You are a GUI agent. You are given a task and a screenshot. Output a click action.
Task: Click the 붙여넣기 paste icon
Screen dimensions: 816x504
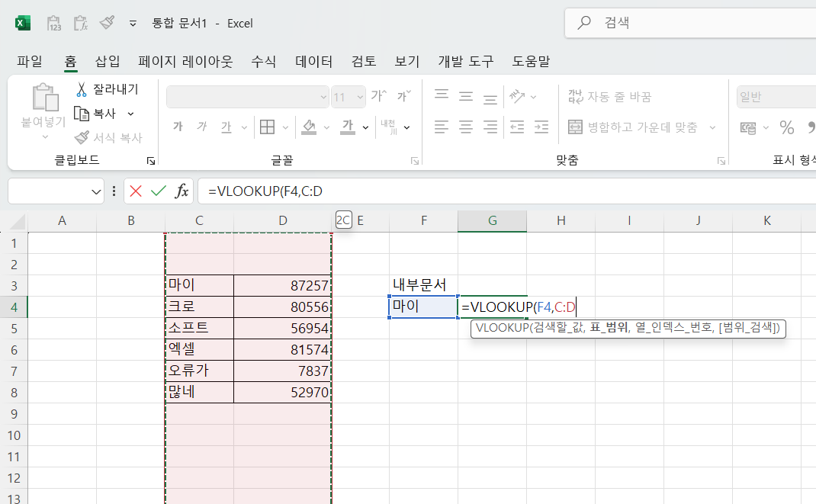coord(45,98)
